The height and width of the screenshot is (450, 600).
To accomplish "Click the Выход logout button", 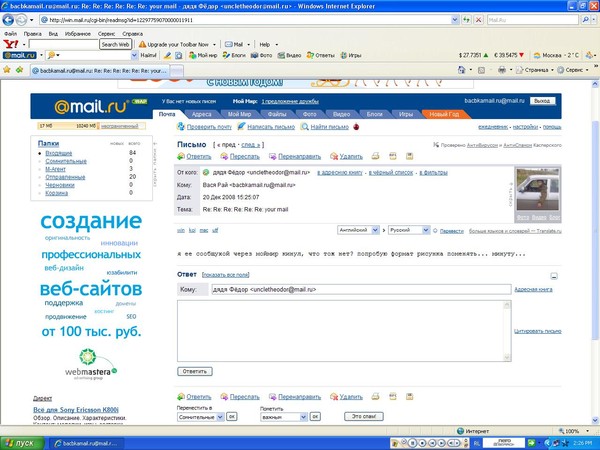I will pos(542,101).
